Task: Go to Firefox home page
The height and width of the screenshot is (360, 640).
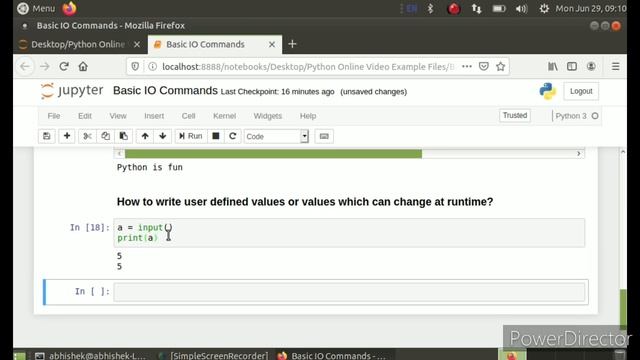Action: point(83,67)
